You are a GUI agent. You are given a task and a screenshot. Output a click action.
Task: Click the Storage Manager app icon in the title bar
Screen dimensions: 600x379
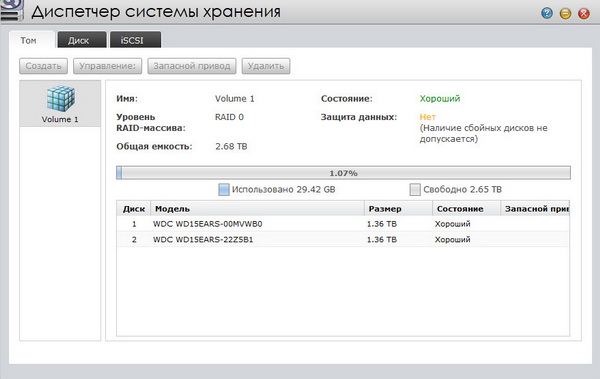tap(10, 10)
